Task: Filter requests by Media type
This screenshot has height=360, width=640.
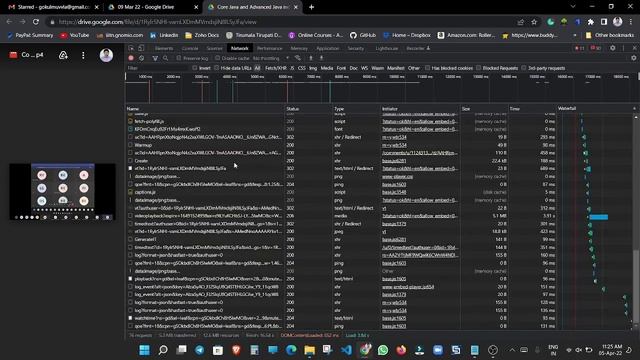Action: coord(327,68)
